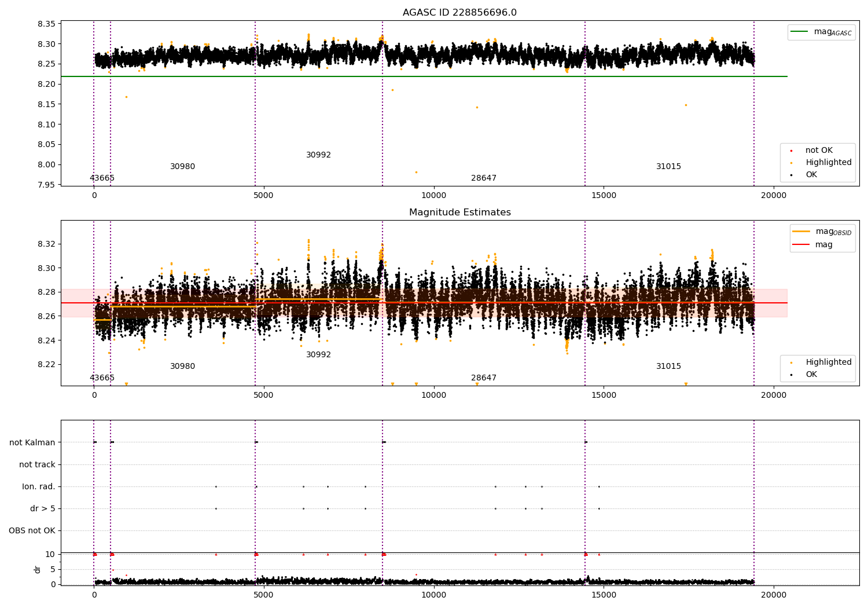Click "OK" in the middle panel legend

(x=804, y=375)
